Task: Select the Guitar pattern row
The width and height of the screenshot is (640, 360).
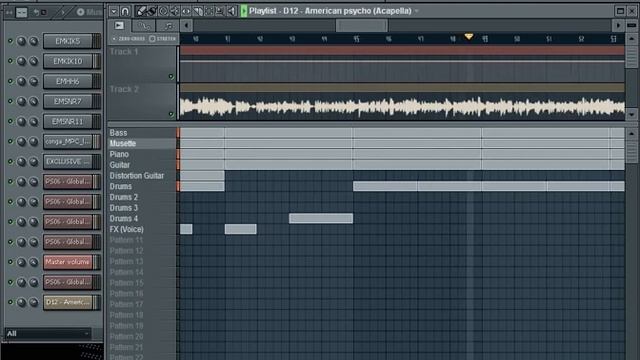Action: click(142, 165)
